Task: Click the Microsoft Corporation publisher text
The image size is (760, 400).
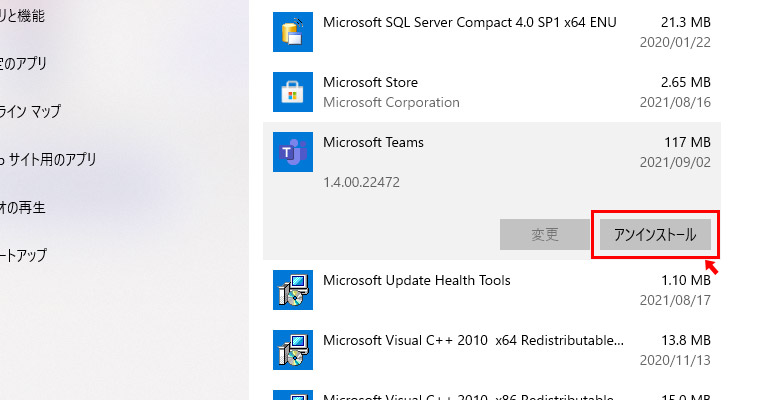Action: pos(391,103)
